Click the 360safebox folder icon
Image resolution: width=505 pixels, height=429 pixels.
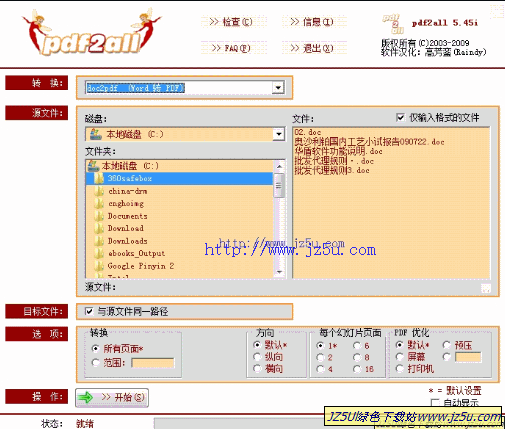point(99,178)
